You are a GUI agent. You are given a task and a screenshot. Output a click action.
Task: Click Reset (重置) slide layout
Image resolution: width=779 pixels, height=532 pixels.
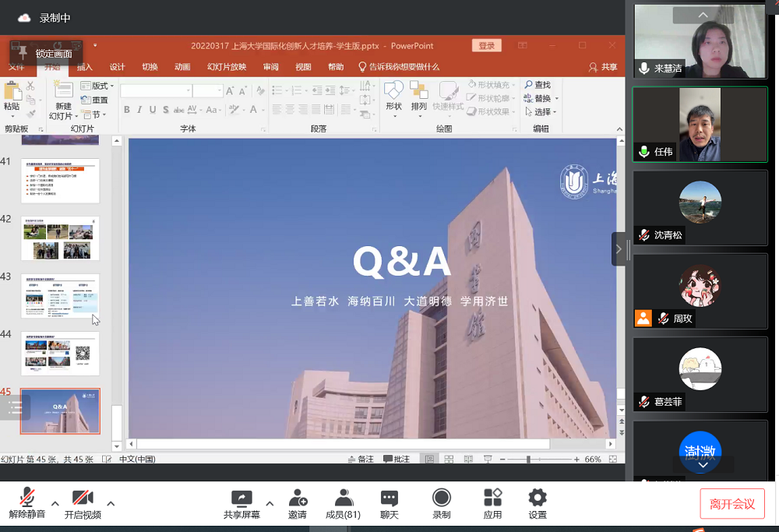(x=94, y=100)
